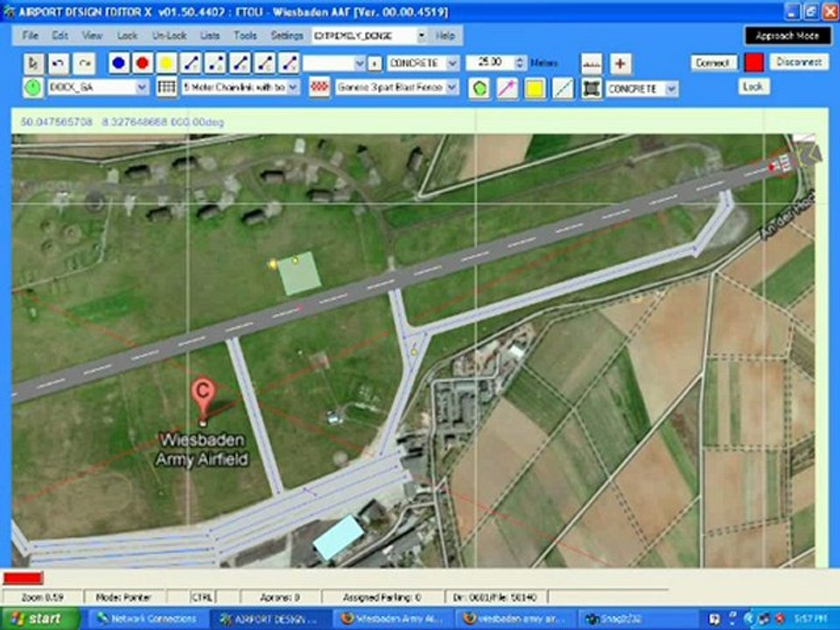Select the green polygon tool
Viewport: 840px width, 630px height.
click(x=479, y=88)
